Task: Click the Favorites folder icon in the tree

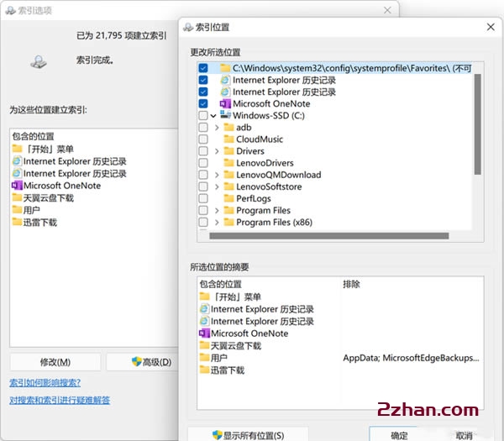Action: pos(226,68)
